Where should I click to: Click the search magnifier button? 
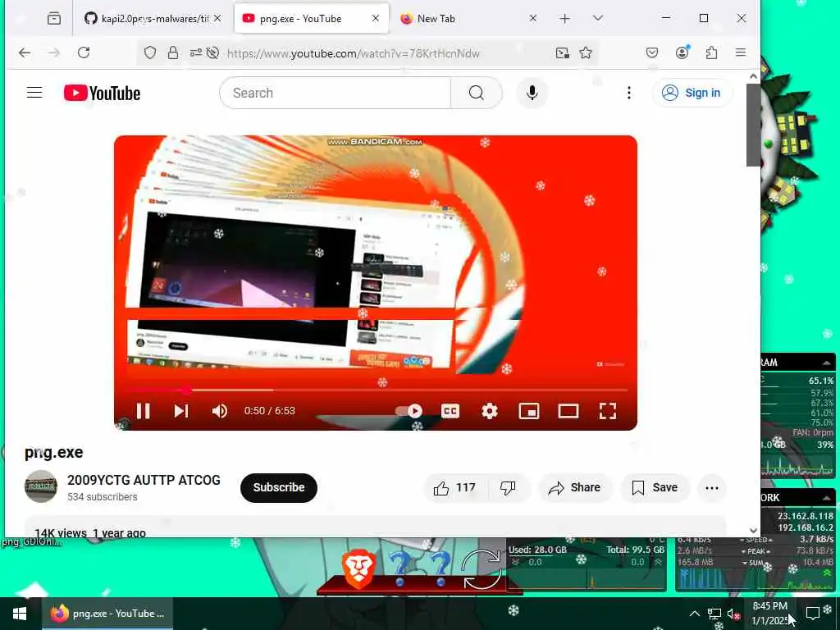click(x=477, y=93)
